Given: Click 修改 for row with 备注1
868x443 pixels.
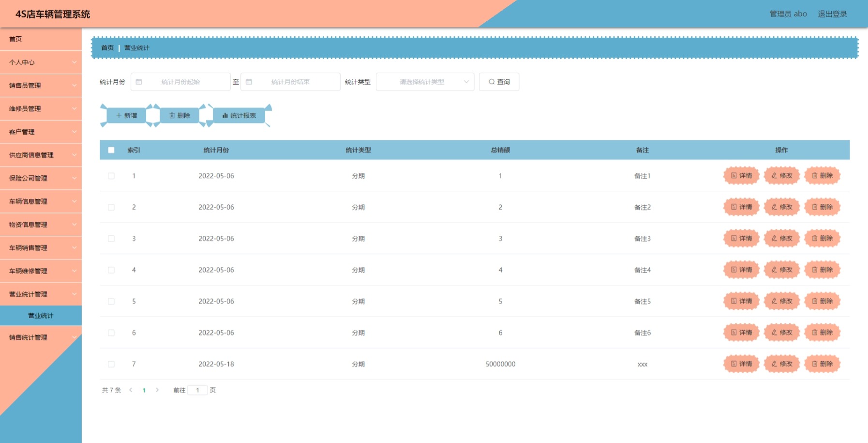Looking at the screenshot, I should coord(782,176).
